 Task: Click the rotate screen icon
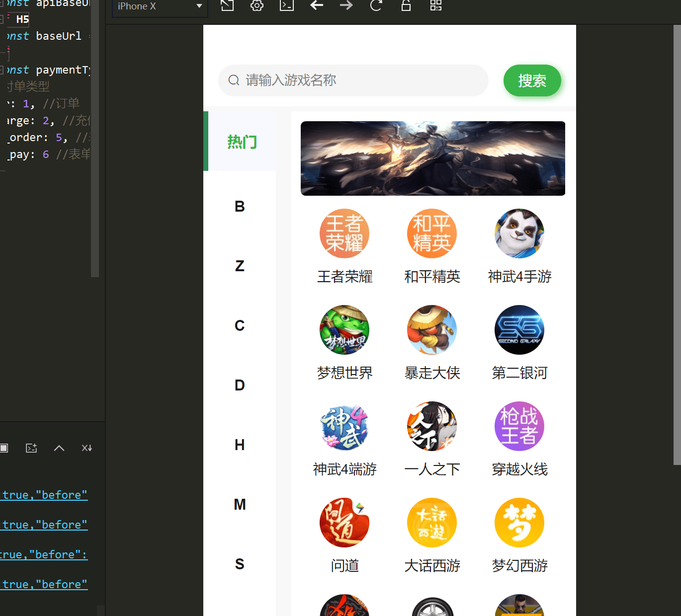[x=227, y=5]
